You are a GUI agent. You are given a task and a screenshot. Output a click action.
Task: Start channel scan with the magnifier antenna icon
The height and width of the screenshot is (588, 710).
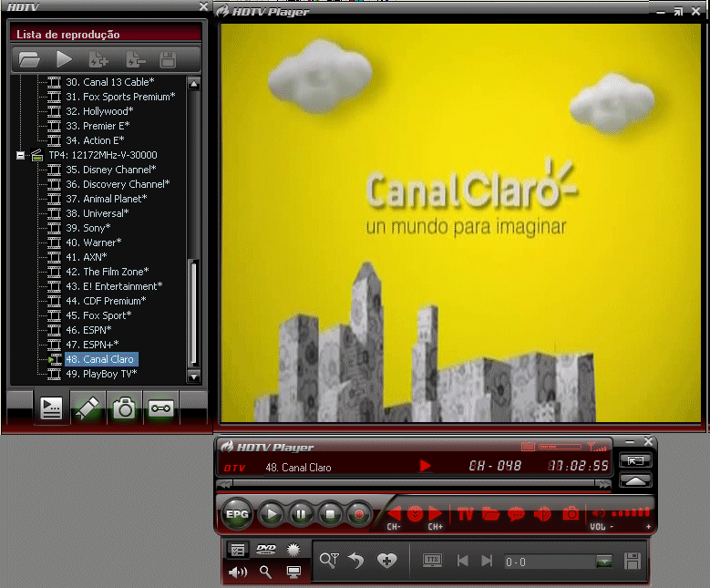click(x=329, y=561)
